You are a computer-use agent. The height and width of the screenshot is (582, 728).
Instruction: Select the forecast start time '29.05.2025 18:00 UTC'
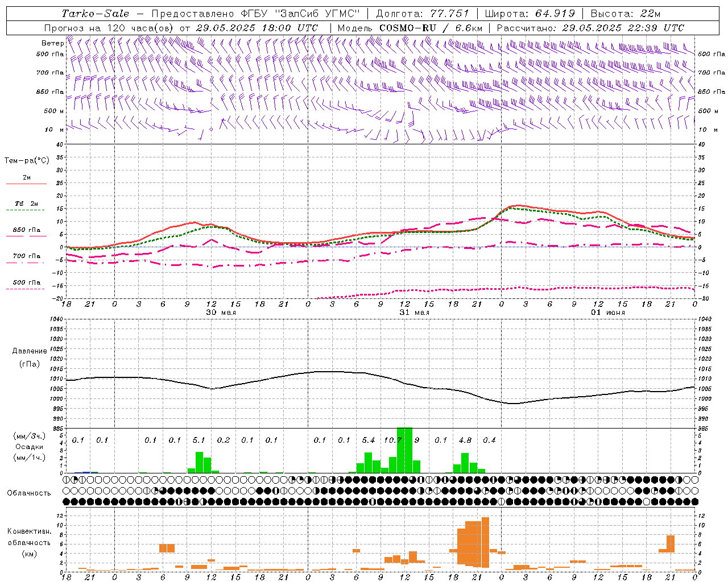[x=257, y=28]
